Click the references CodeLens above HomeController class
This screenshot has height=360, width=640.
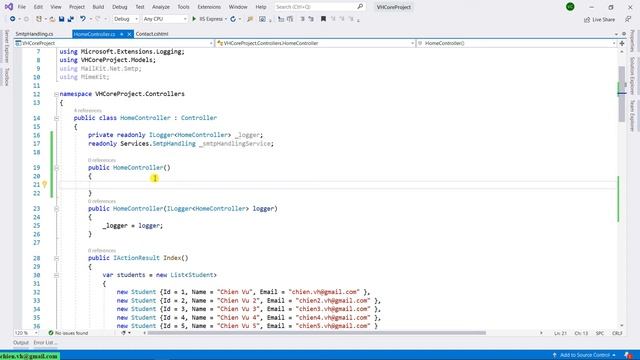(88, 111)
